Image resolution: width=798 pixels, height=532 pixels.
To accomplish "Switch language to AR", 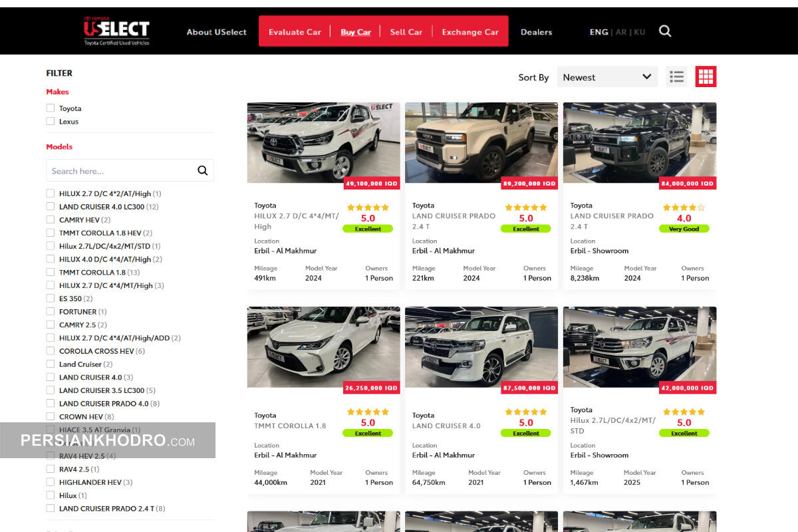I will pos(621,32).
